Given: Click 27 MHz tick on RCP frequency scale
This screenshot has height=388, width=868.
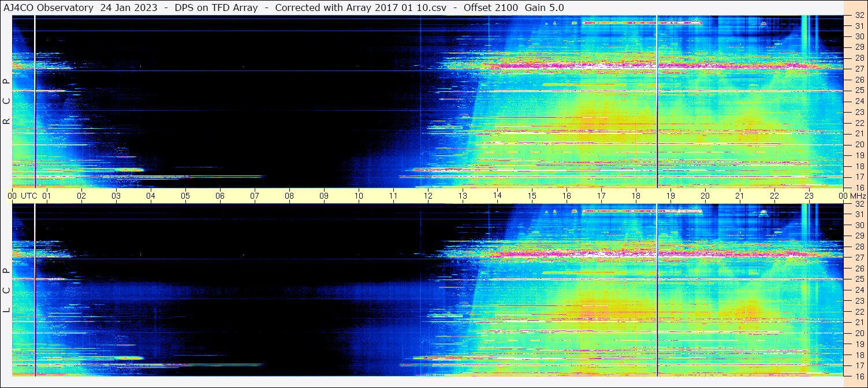Looking at the screenshot, I should (x=859, y=69).
